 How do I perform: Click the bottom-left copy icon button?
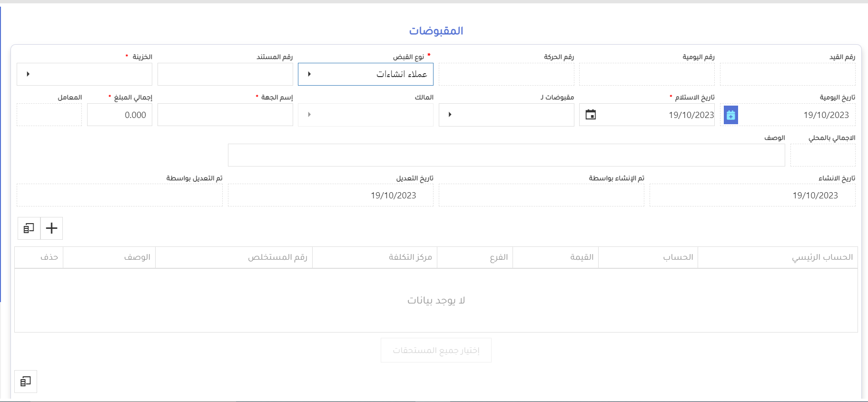pyautogui.click(x=26, y=382)
